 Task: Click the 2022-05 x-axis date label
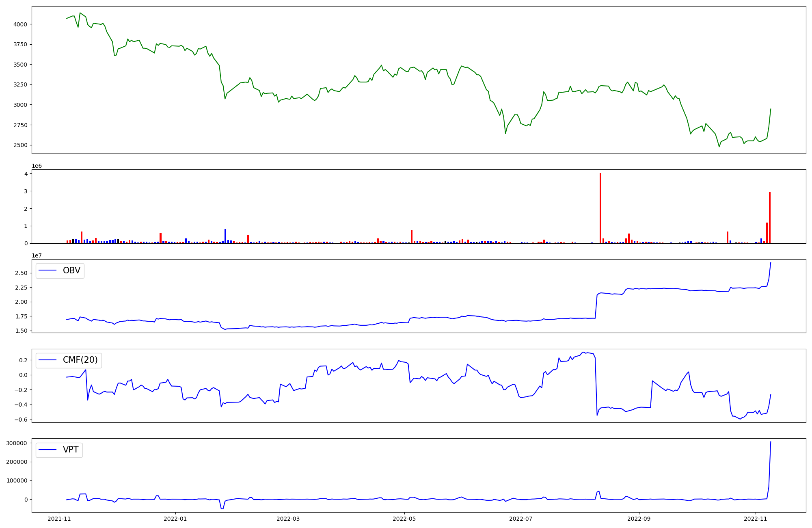click(x=404, y=519)
